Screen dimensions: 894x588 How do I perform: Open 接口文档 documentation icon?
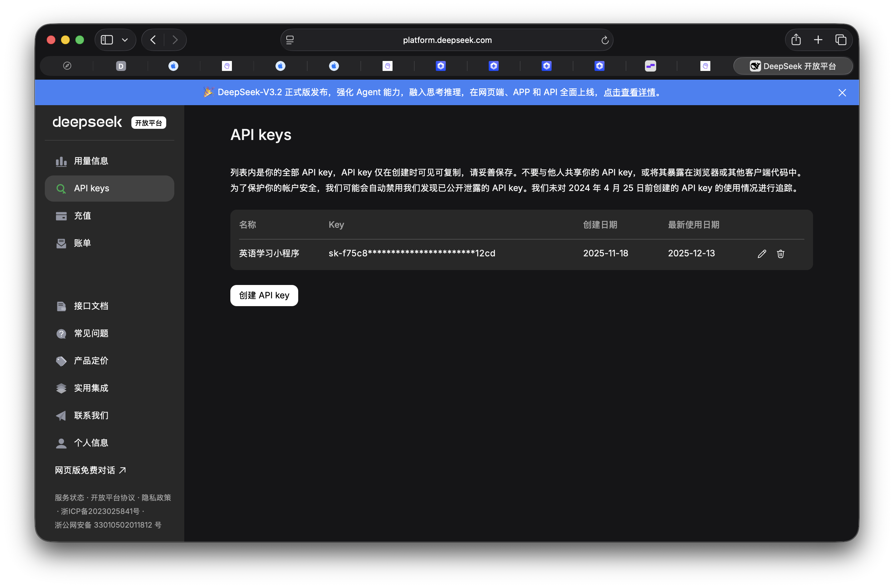[x=61, y=306]
